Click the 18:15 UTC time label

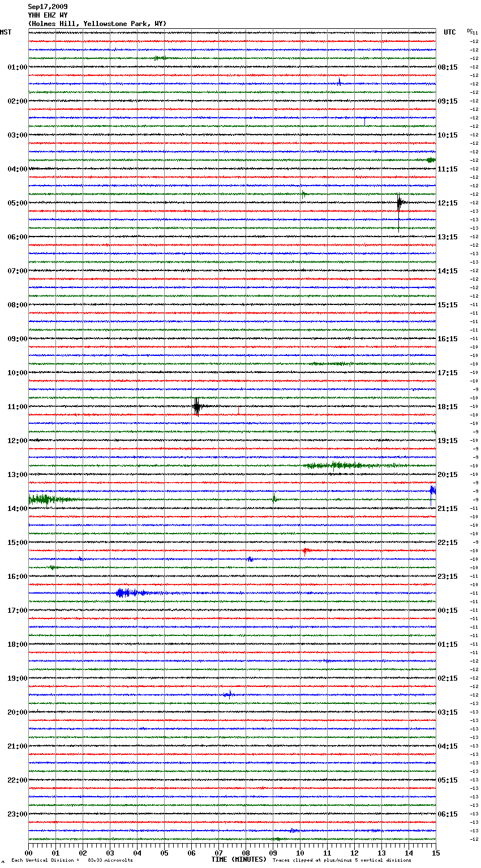coord(448,407)
